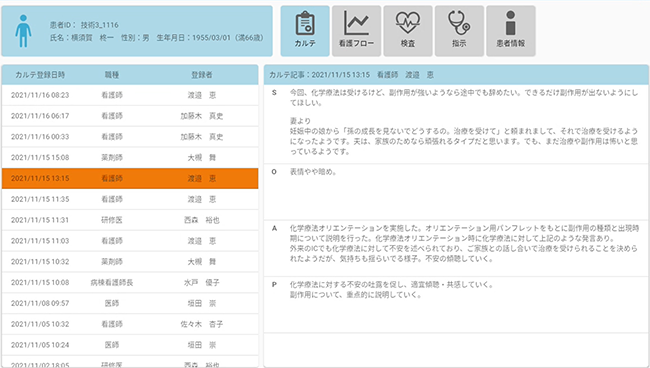Screen dimensions: 650x368
Task: Select the 2021/11/15 11:03 record row
Action: (130, 241)
